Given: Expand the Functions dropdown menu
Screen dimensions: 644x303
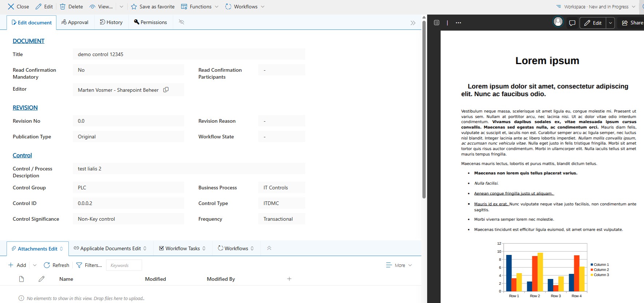Looking at the screenshot, I should click(200, 7).
